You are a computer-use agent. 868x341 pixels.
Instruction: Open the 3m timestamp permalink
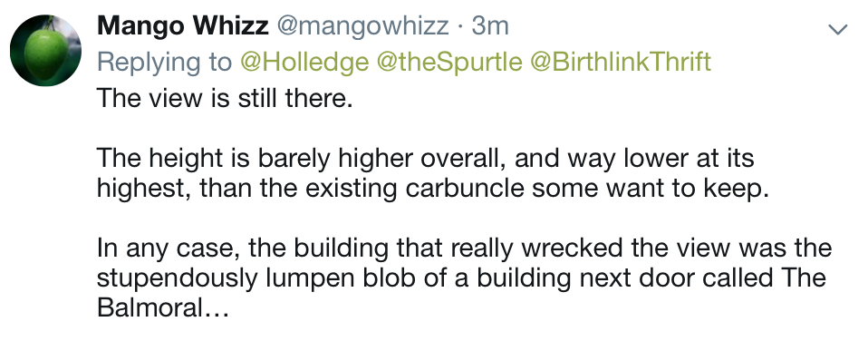pyautogui.click(x=490, y=26)
